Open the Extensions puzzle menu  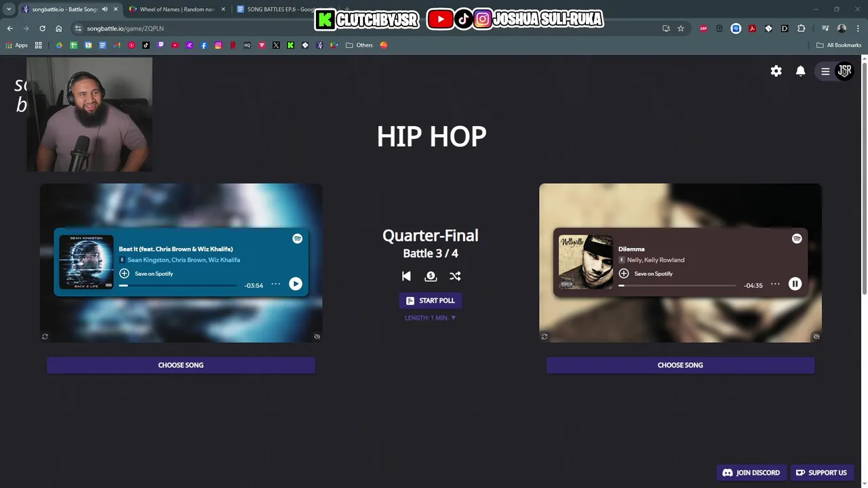(801, 28)
